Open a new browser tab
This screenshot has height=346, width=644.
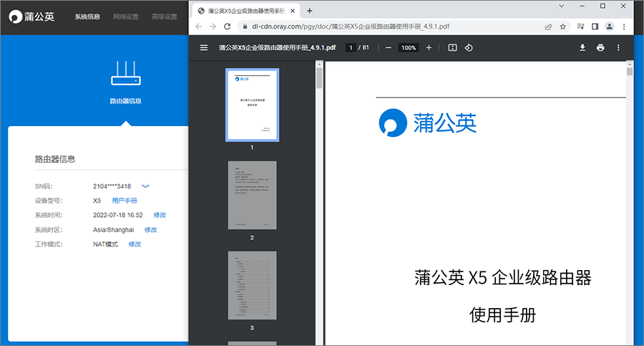310,11
